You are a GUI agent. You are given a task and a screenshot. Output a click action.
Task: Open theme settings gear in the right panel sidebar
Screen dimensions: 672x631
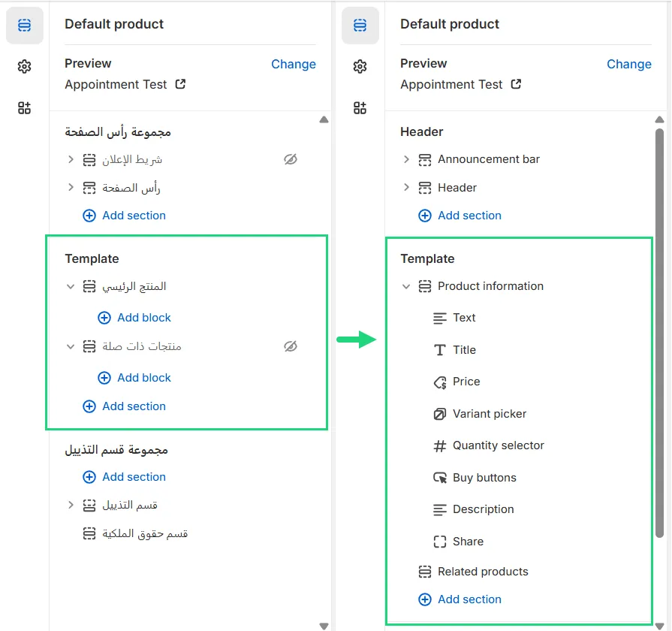[x=360, y=67]
